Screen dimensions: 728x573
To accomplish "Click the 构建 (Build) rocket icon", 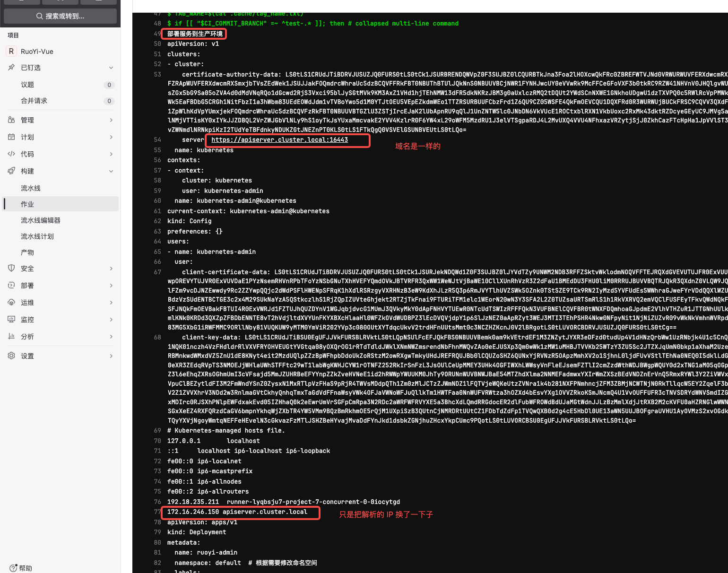I will [11, 171].
